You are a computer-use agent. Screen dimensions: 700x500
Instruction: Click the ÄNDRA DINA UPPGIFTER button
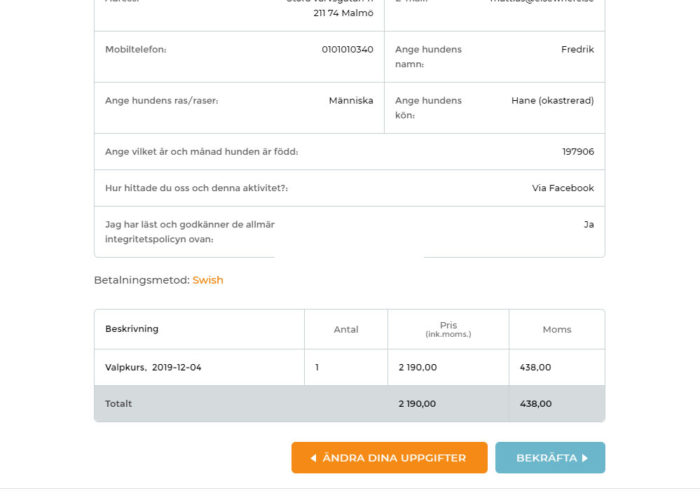click(389, 458)
